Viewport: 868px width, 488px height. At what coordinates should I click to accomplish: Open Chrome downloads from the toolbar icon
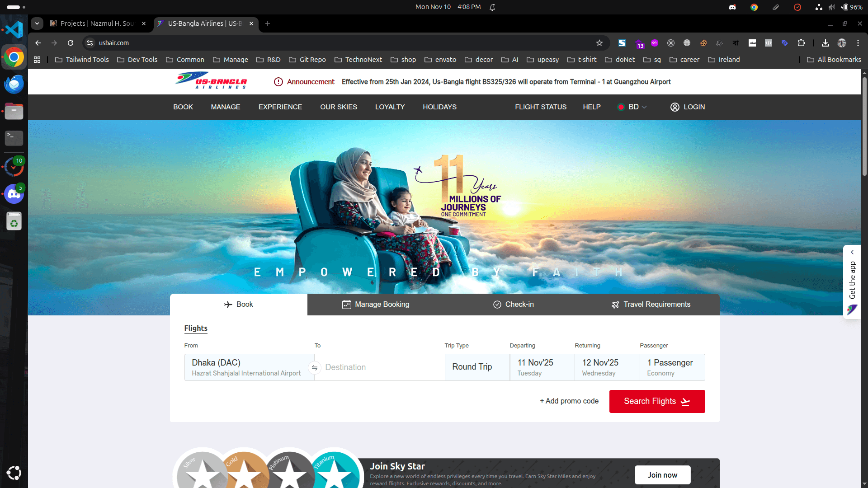point(825,43)
